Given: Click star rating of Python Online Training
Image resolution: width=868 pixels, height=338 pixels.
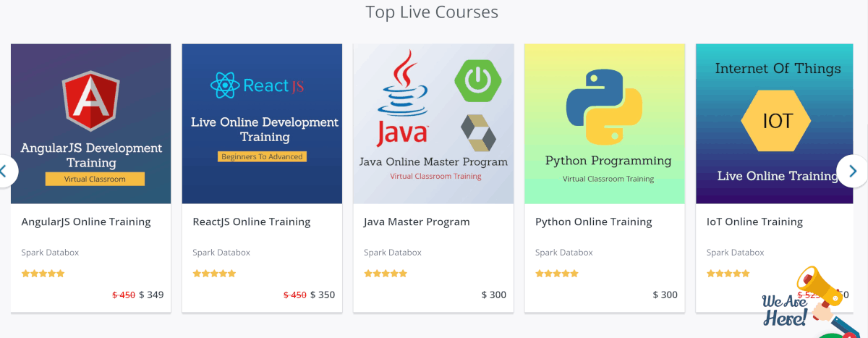Looking at the screenshot, I should coord(557,274).
